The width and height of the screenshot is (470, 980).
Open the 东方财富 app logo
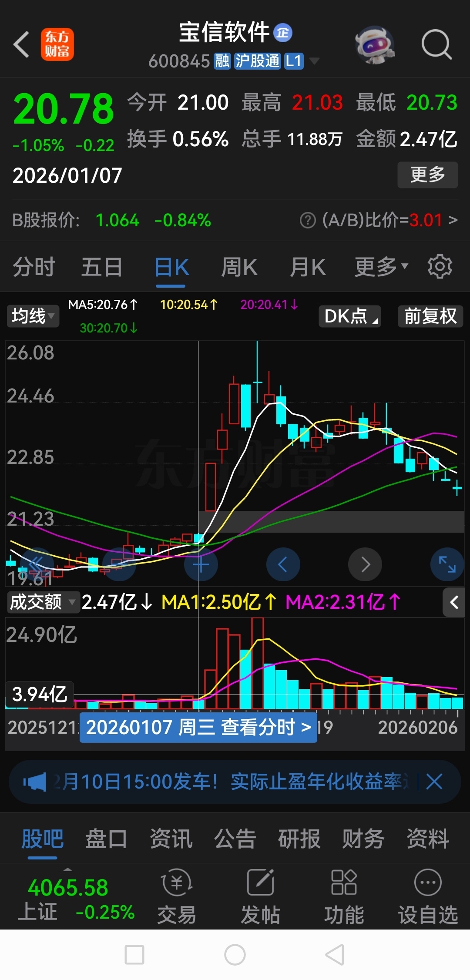57,44
